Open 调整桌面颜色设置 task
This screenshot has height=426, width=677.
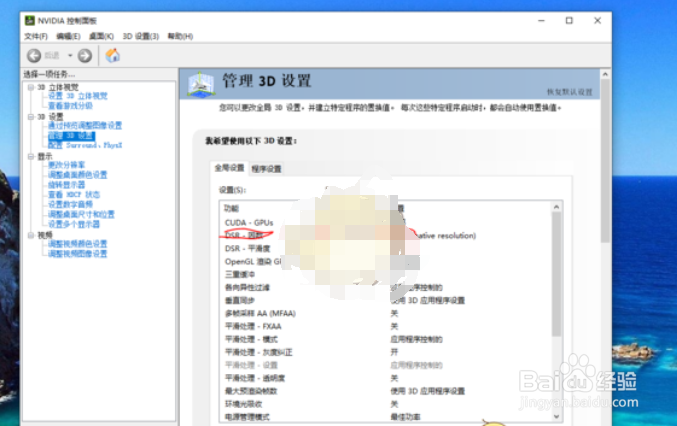(x=78, y=175)
